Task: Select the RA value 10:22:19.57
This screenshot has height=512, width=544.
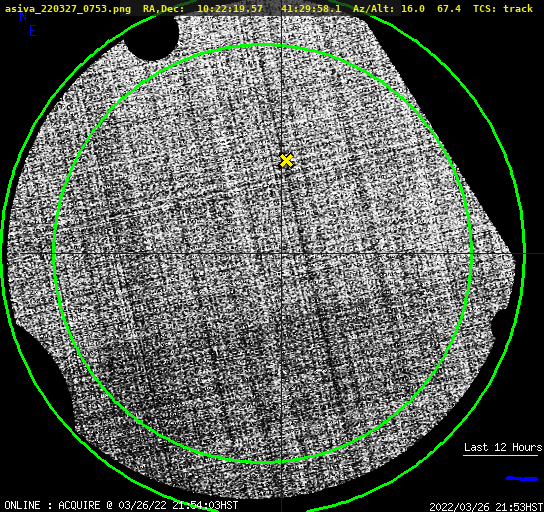Action: point(230,9)
